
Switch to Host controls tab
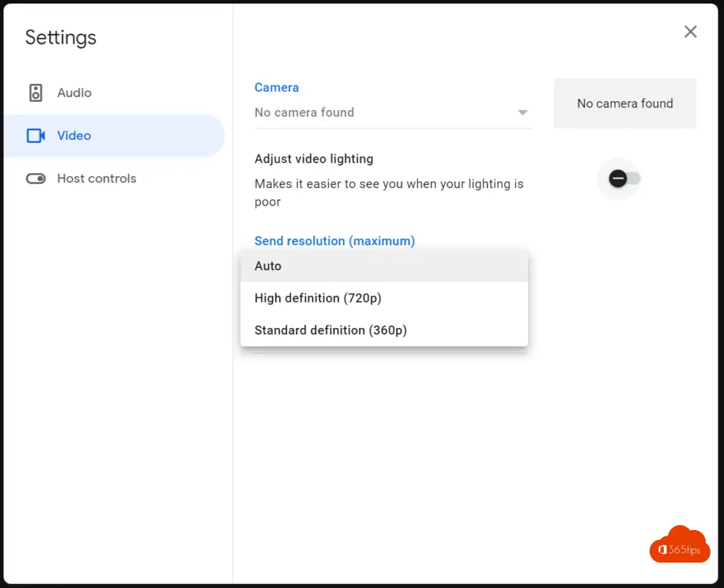tap(96, 179)
